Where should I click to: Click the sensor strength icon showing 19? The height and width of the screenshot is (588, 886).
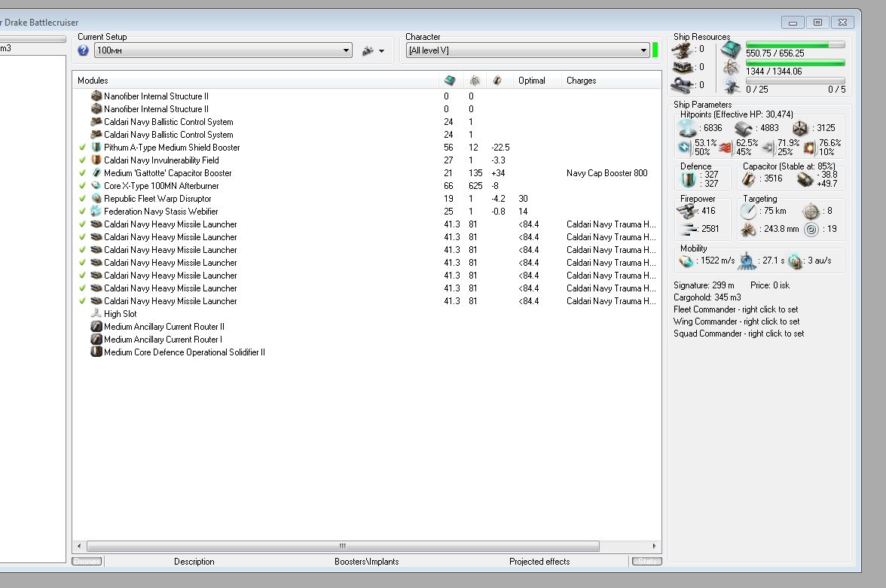click(811, 230)
